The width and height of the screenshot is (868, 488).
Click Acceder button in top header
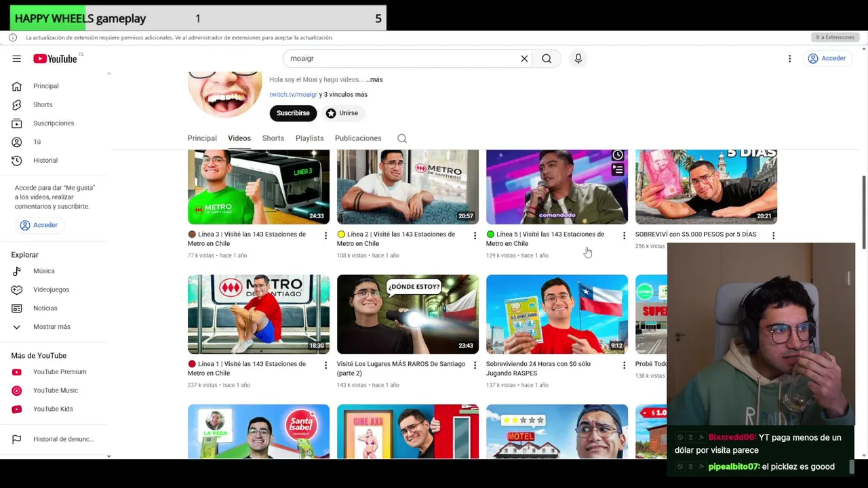click(x=827, y=58)
